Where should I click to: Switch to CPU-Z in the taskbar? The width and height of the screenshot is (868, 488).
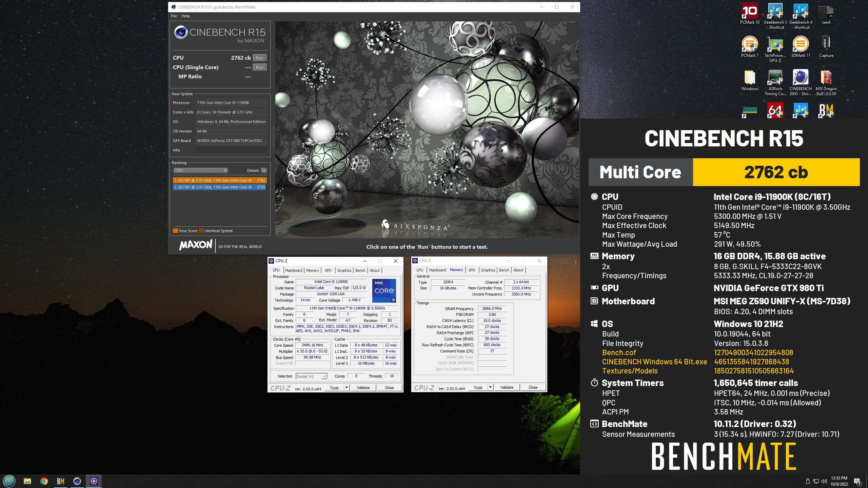94,481
